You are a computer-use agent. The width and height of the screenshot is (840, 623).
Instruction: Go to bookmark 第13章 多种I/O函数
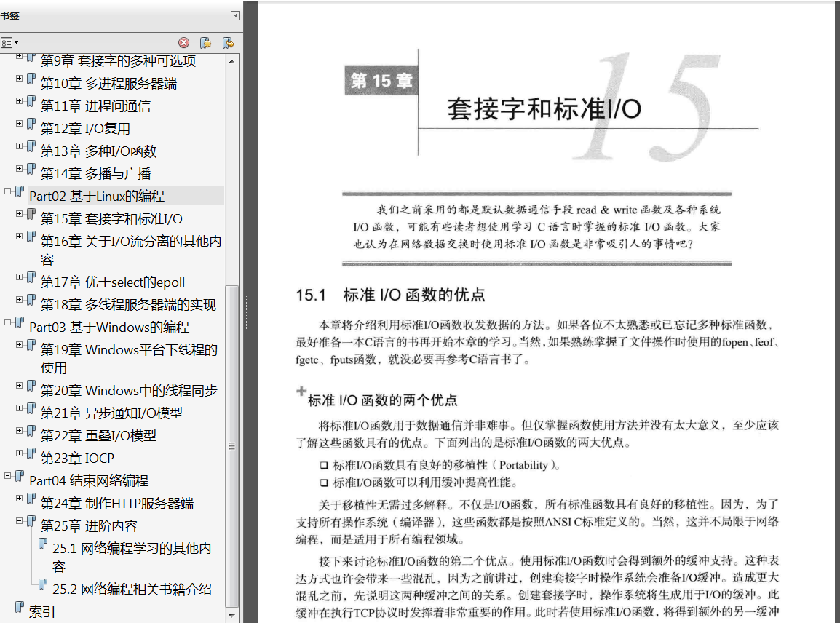pyautogui.click(x=98, y=151)
